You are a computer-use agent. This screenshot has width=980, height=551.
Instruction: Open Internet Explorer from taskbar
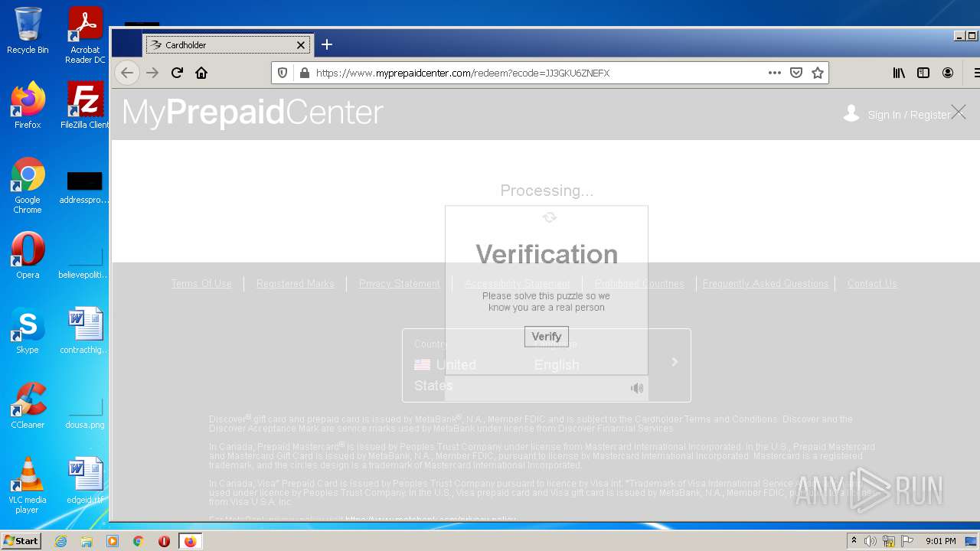60,541
